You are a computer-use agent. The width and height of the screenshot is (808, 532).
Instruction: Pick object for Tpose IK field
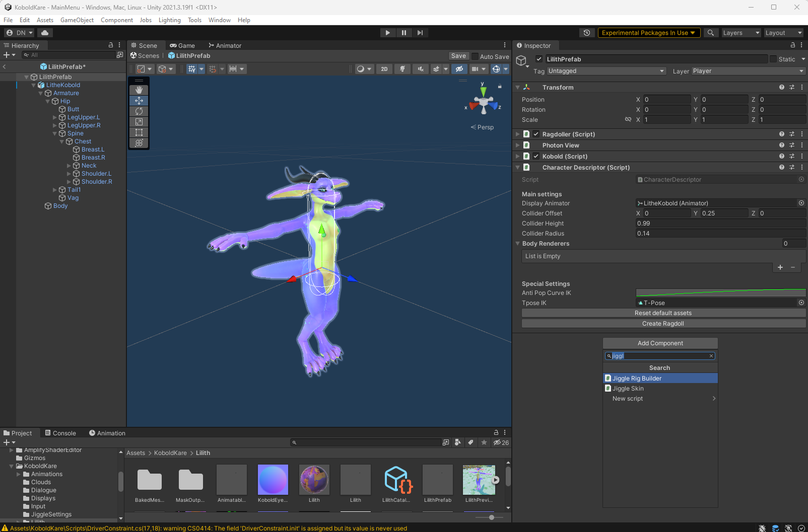801,303
